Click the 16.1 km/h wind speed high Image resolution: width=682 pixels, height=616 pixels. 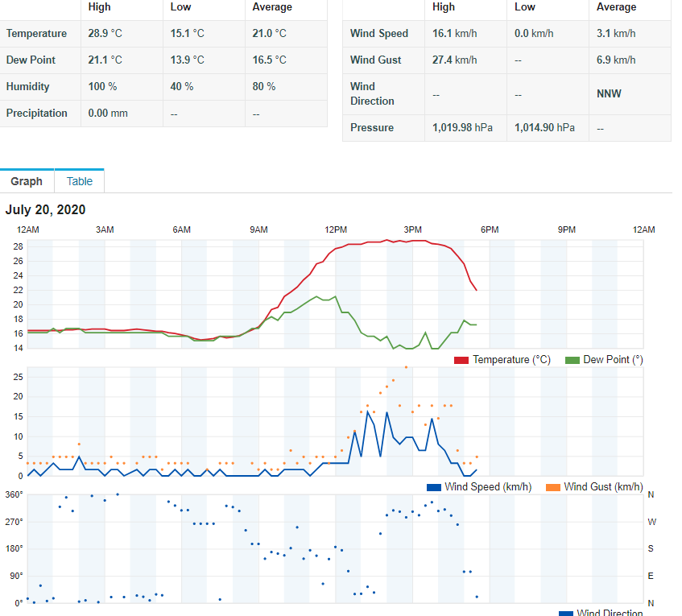(454, 34)
